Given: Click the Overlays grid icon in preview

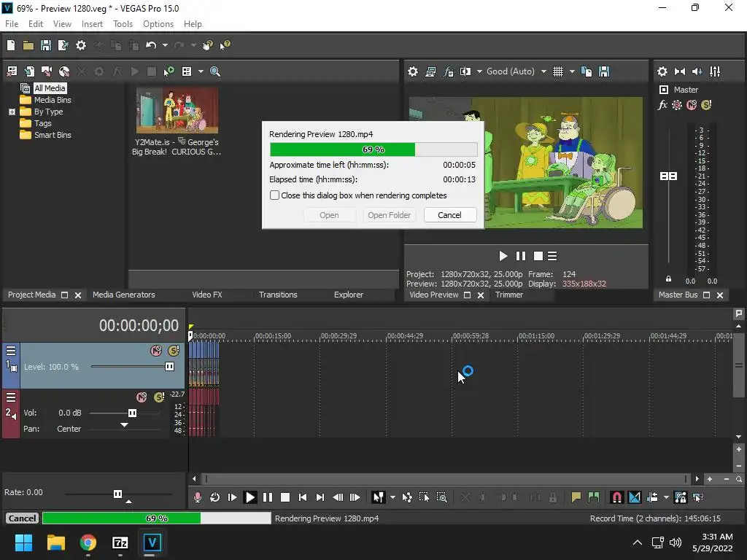Looking at the screenshot, I should (558, 72).
